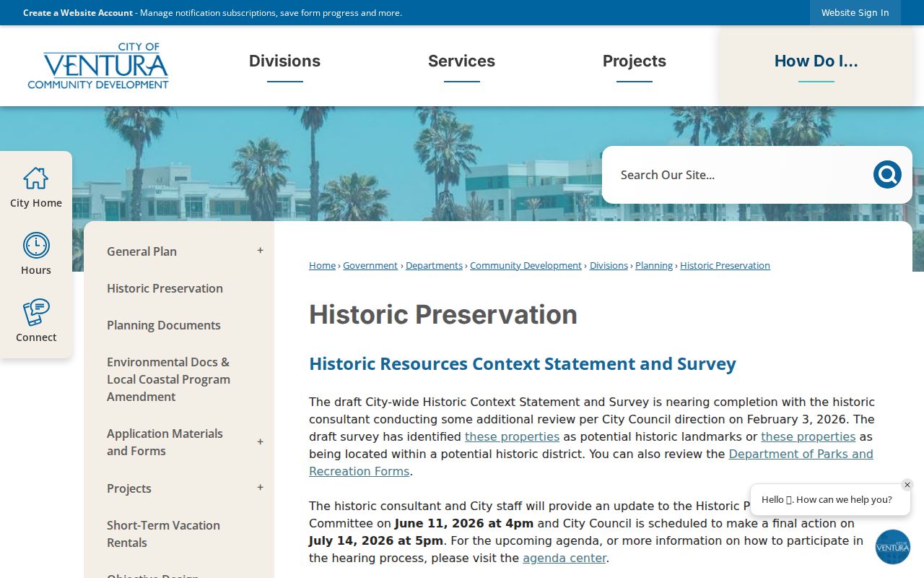Go to Divisions breadcrumb
This screenshot has width=924, height=578.
[x=609, y=265]
